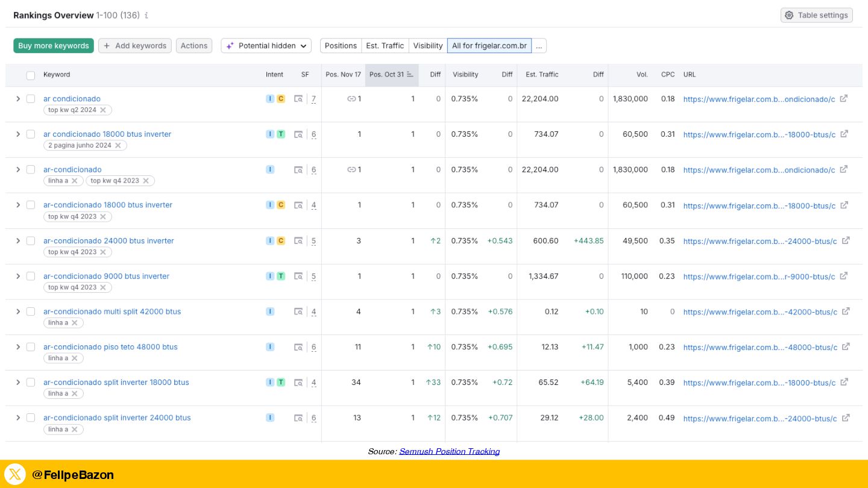Click SERP features icon for ar-condicionado 24000 btus inverter
The image size is (868, 488).
pyautogui.click(x=298, y=241)
